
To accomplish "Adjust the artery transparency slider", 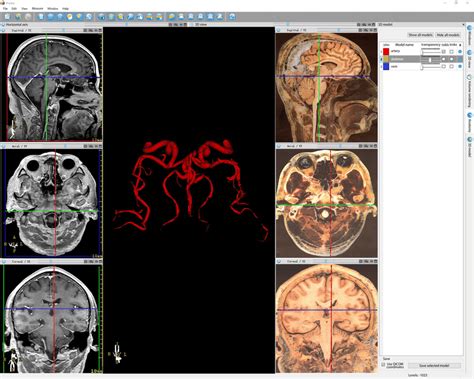I will pyautogui.click(x=431, y=52).
